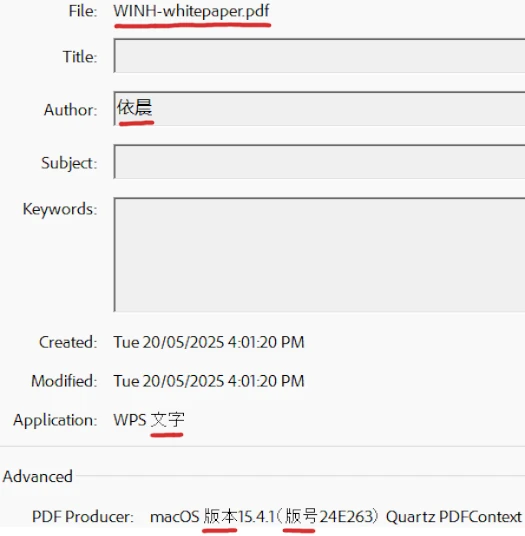Click the File: label
Screen dimensions: 525x536
click(83, 11)
